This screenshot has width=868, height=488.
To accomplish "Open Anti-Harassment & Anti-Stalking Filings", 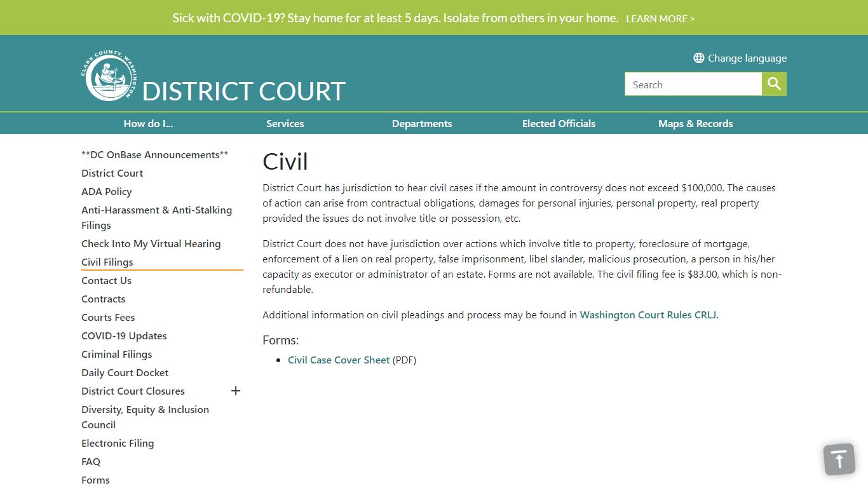I will tap(156, 217).
